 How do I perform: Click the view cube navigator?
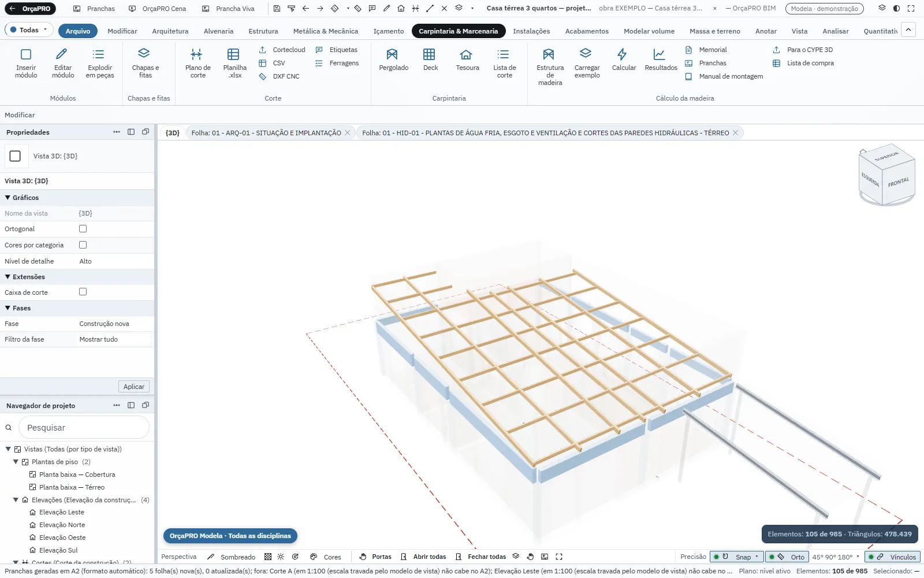coord(887,175)
